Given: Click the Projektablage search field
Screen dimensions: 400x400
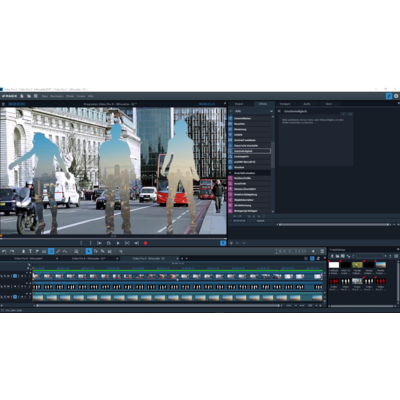Looking at the screenshot, I should click(369, 256).
